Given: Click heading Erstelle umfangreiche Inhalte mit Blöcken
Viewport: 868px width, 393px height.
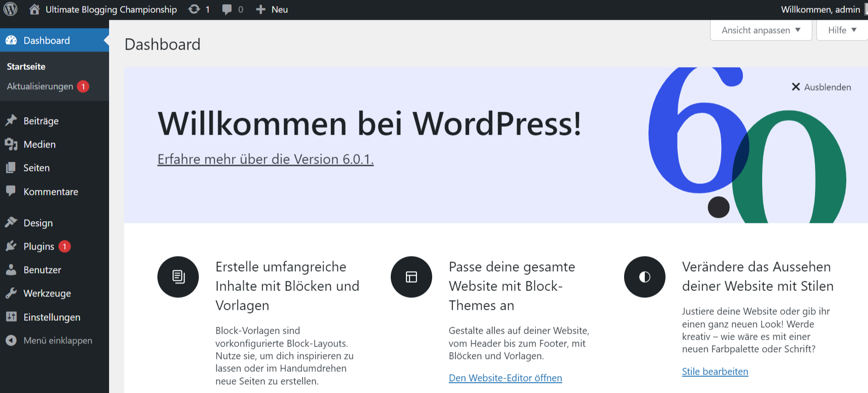Looking at the screenshot, I should (x=287, y=286).
